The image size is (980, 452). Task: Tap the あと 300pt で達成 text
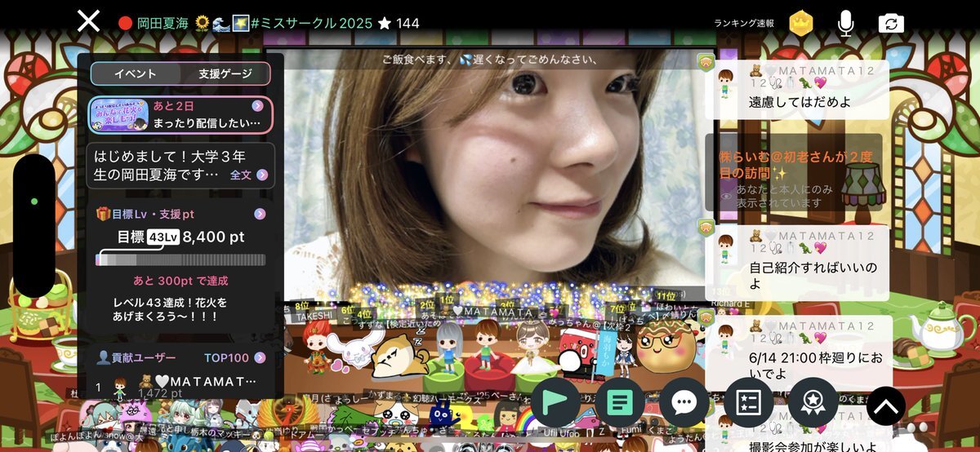(180, 281)
